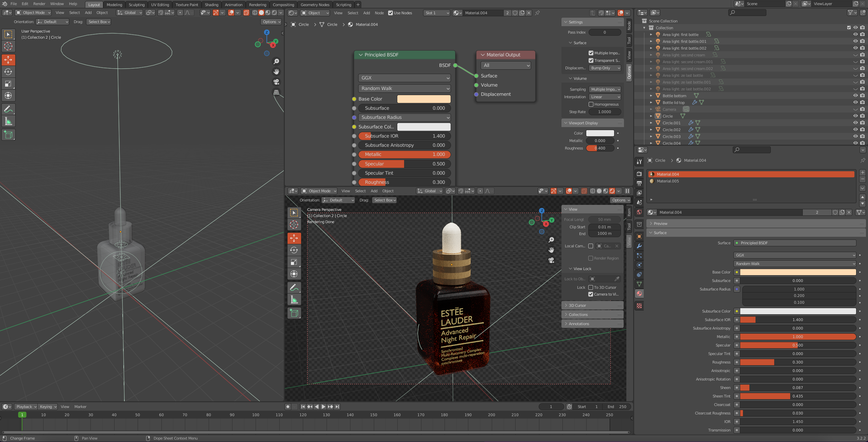Viewport: 868px width, 442px height.
Task: Select the Measure tool in left viewport toolbar
Action: 8,121
